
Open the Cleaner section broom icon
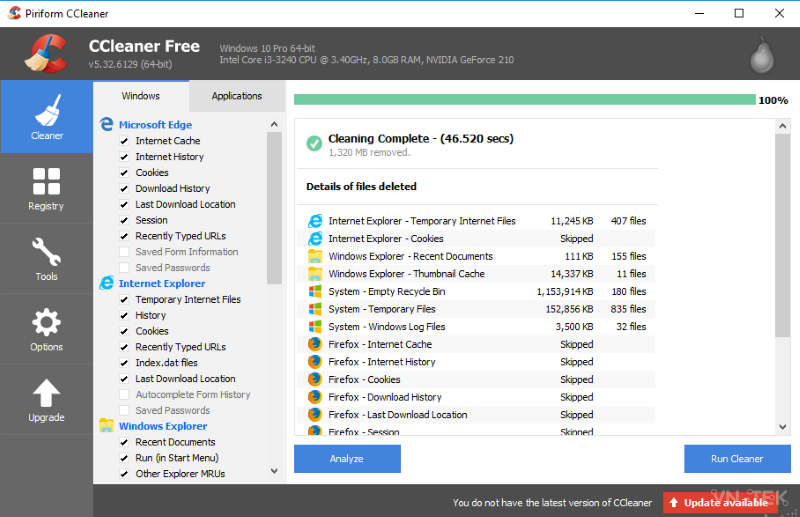pyautogui.click(x=47, y=109)
